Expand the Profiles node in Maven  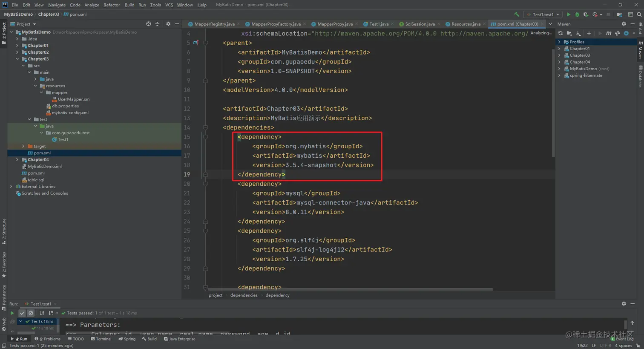click(559, 42)
